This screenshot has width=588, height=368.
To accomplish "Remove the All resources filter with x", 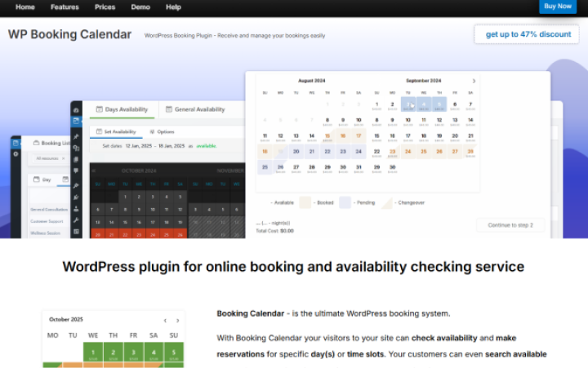I will 64,158.
